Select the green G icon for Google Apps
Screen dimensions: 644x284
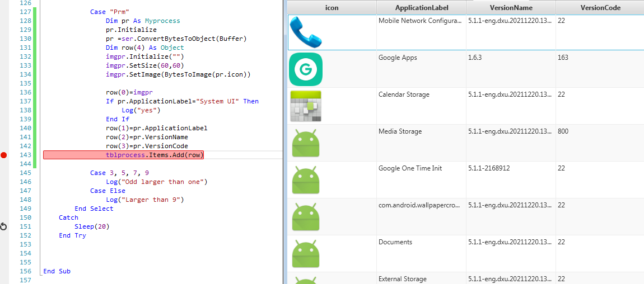pos(306,69)
